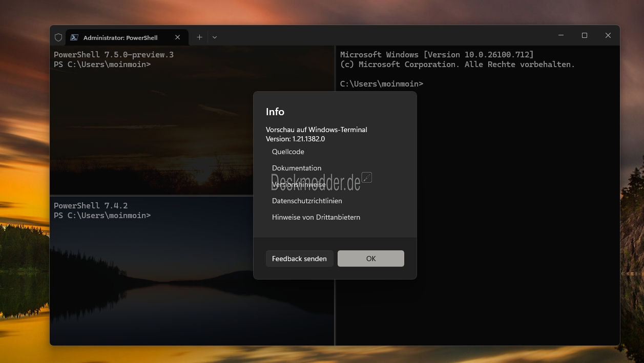The image size is (644, 363).
Task: Click the PowerShell 7.5.0-preview.3 line
Action: (114, 55)
